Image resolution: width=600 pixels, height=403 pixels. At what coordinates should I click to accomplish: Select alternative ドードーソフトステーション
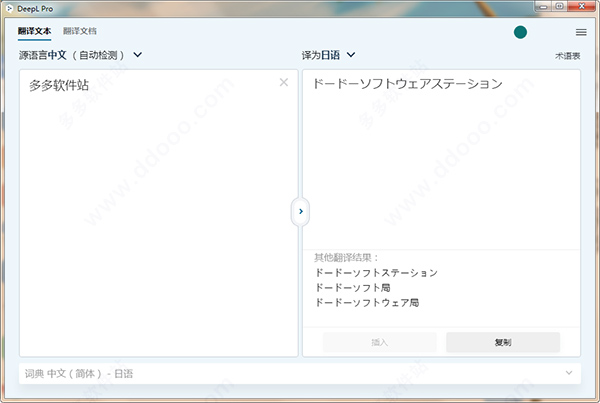pyautogui.click(x=376, y=272)
